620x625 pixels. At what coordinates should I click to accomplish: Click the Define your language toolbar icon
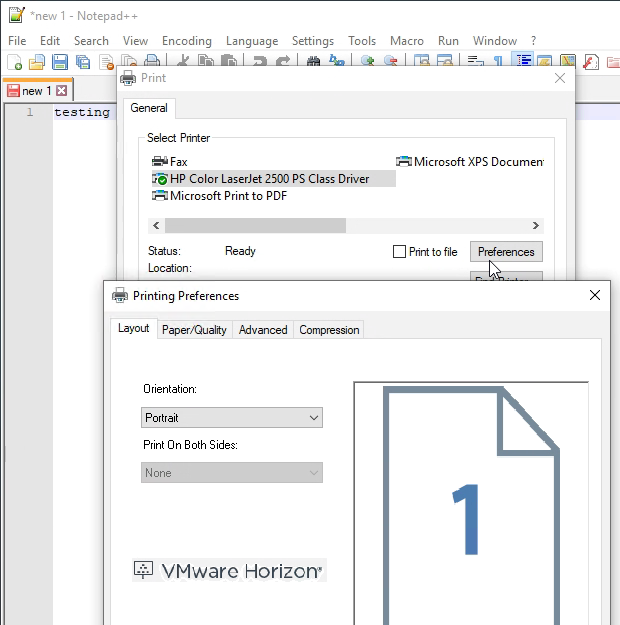(545, 60)
